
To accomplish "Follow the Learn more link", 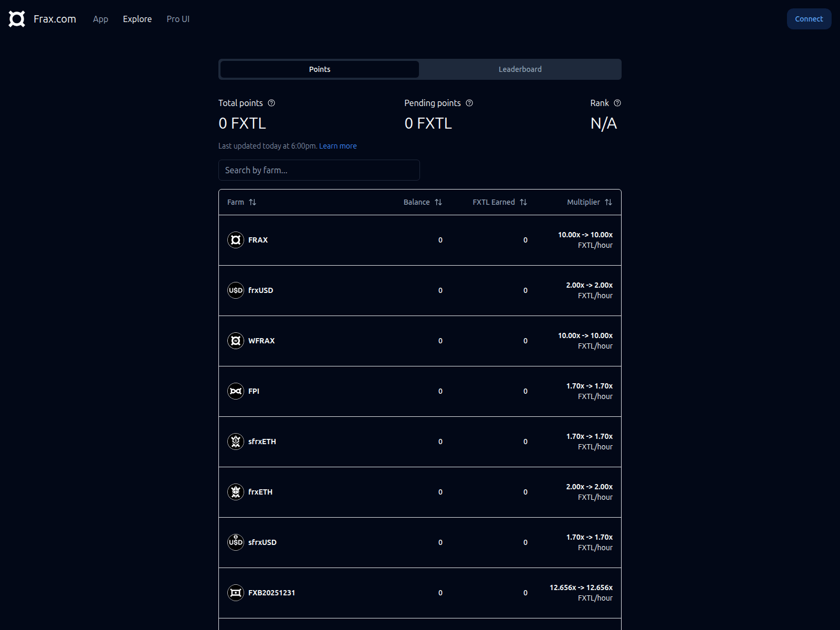I will pyautogui.click(x=338, y=146).
